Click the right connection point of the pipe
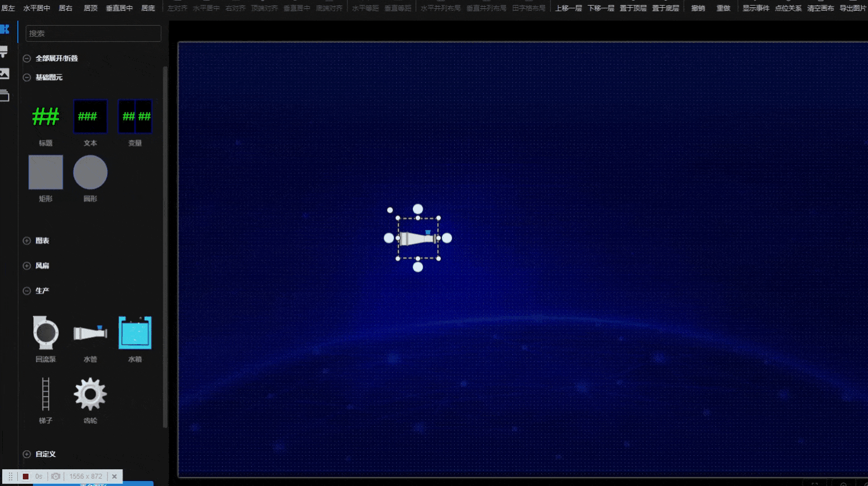This screenshot has width=868, height=486. (x=447, y=238)
